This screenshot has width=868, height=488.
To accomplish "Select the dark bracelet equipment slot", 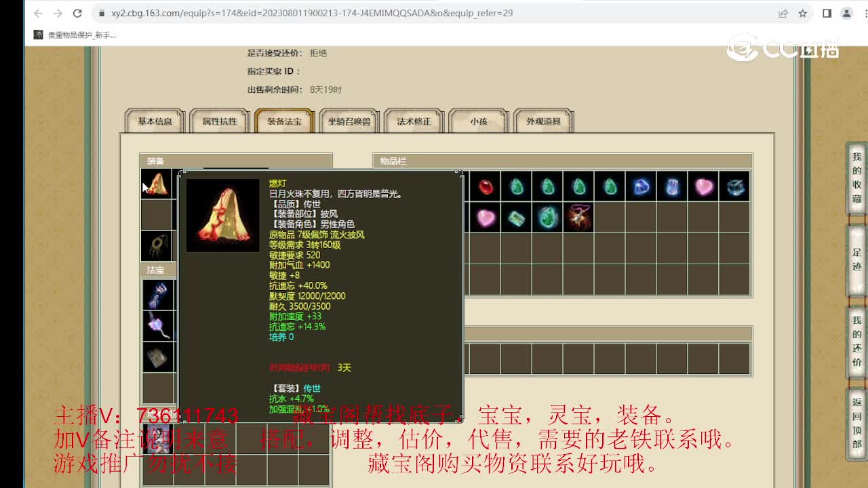I will 156,246.
